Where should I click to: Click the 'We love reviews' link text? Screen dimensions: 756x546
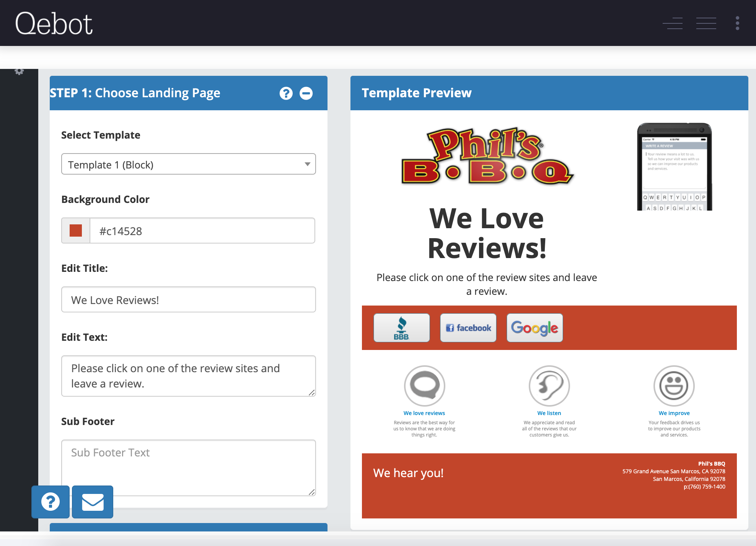tap(424, 413)
